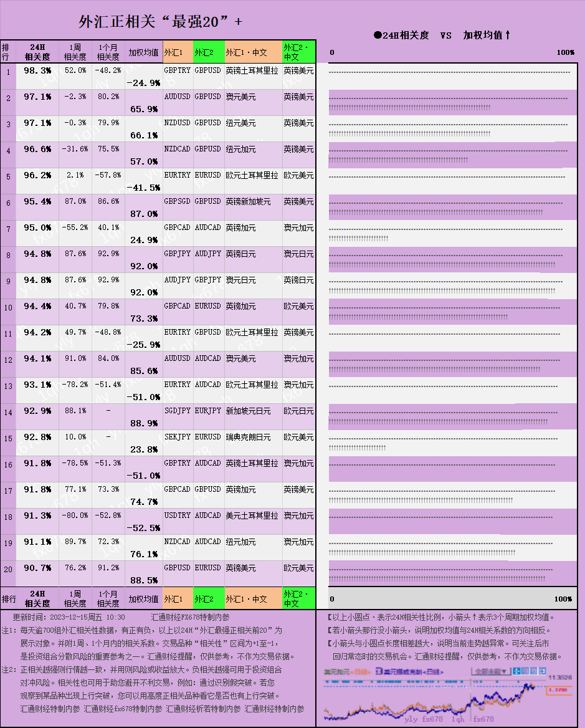Image resolution: width=585 pixels, height=728 pixels.
Task: Click the 93.1% correlation value
Action: coord(37,385)
